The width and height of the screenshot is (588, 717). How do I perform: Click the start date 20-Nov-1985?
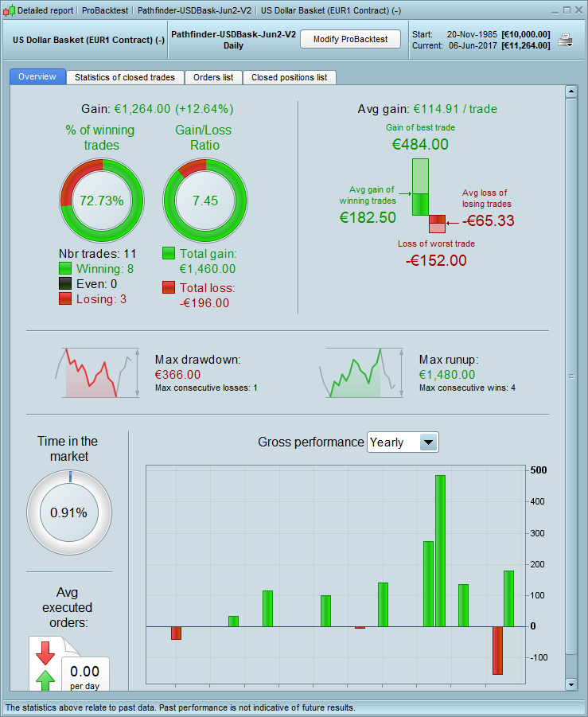(472, 34)
